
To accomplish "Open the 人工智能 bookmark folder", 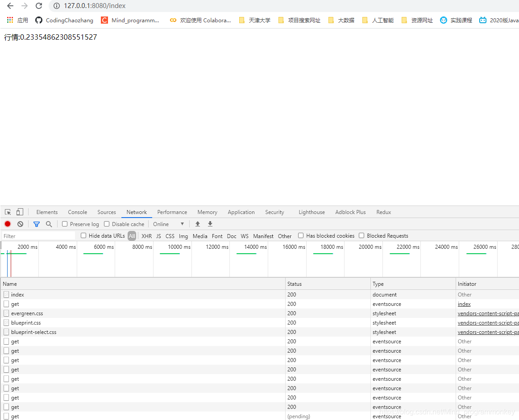I will pyautogui.click(x=378, y=20).
